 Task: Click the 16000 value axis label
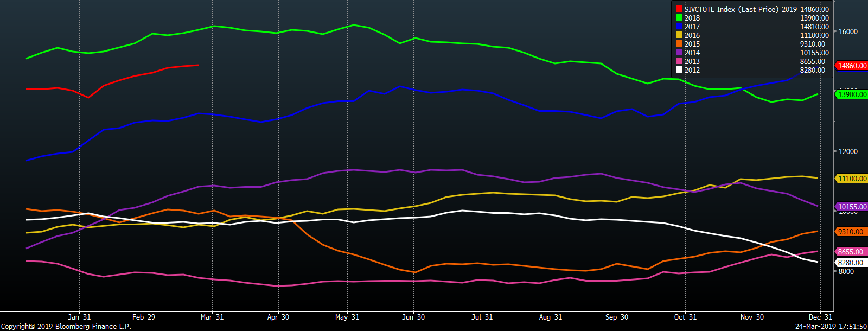click(848, 31)
